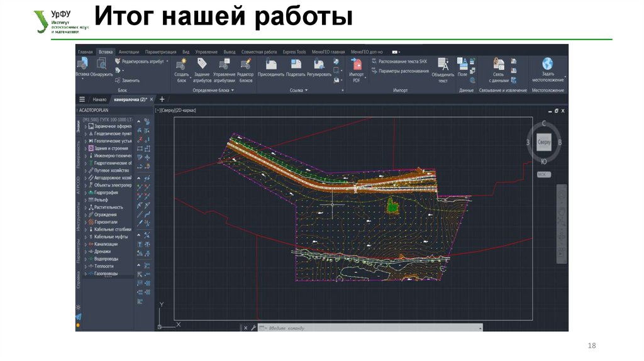Open the Инструменты vertical side tab
Viewport: 644px width, 361px height.
78,216
